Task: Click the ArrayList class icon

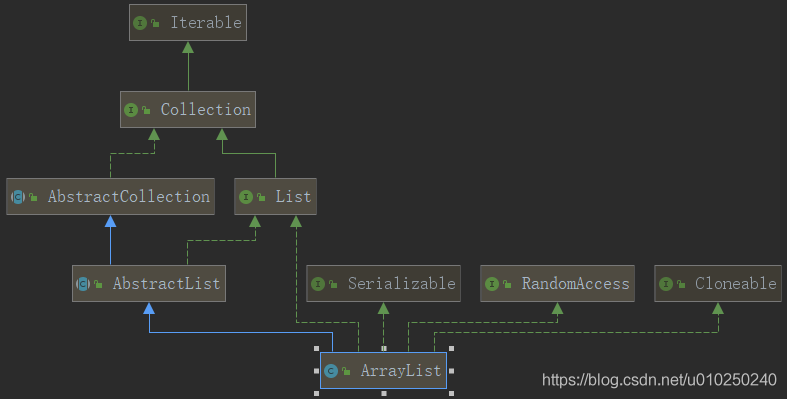Action: [x=331, y=371]
